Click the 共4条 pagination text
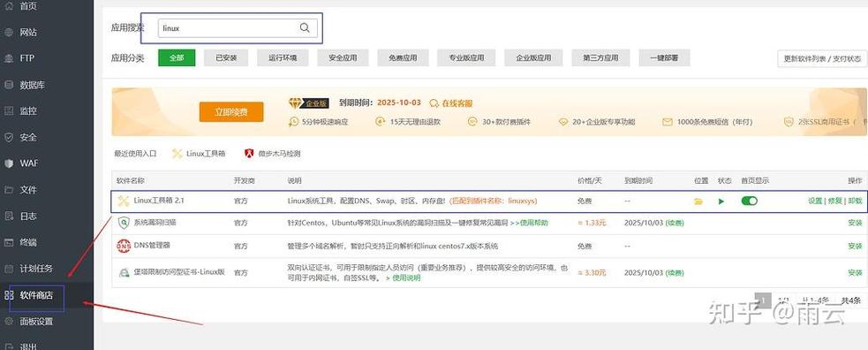Viewport: 868px width, 350px height. pyautogui.click(x=851, y=301)
